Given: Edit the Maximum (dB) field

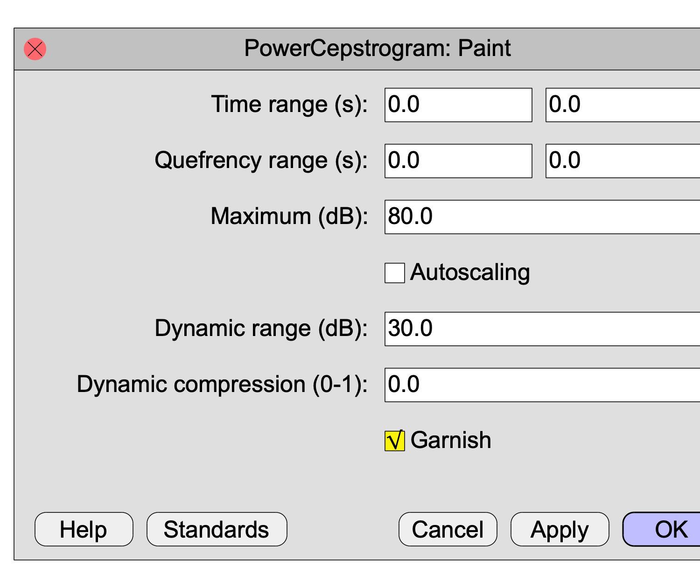Looking at the screenshot, I should 542,217.
